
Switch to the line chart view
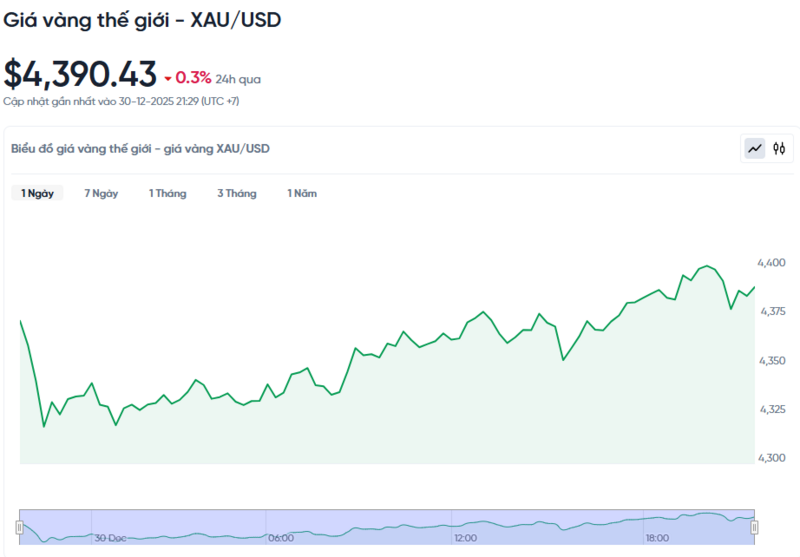point(755,149)
